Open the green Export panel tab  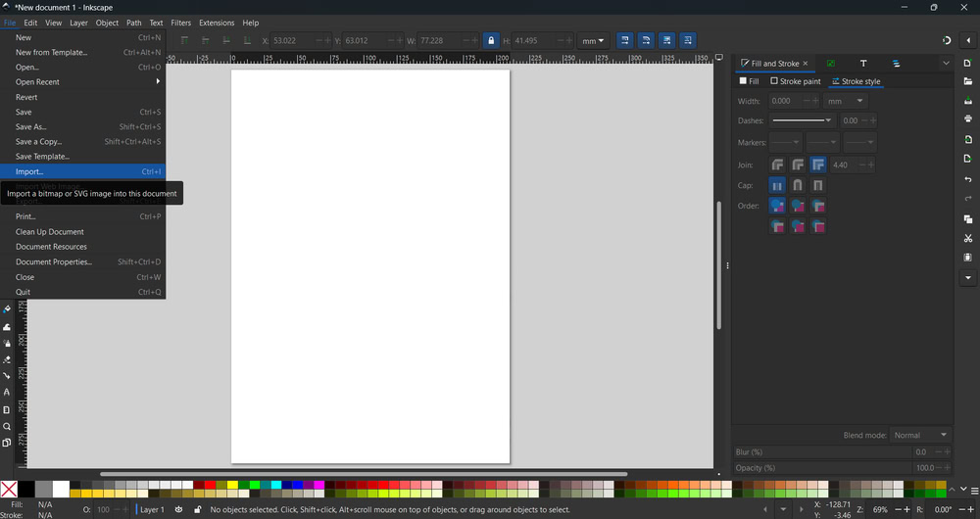tap(831, 63)
